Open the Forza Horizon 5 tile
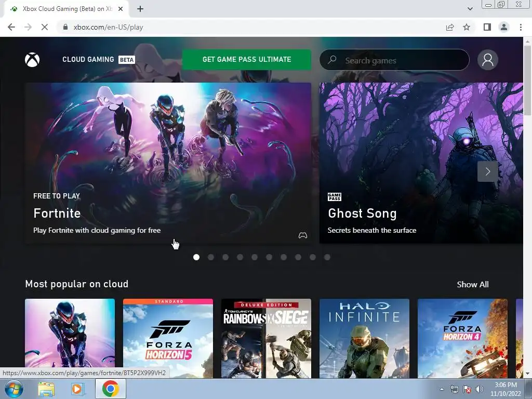Image resolution: width=532 pixels, height=399 pixels. [168, 338]
